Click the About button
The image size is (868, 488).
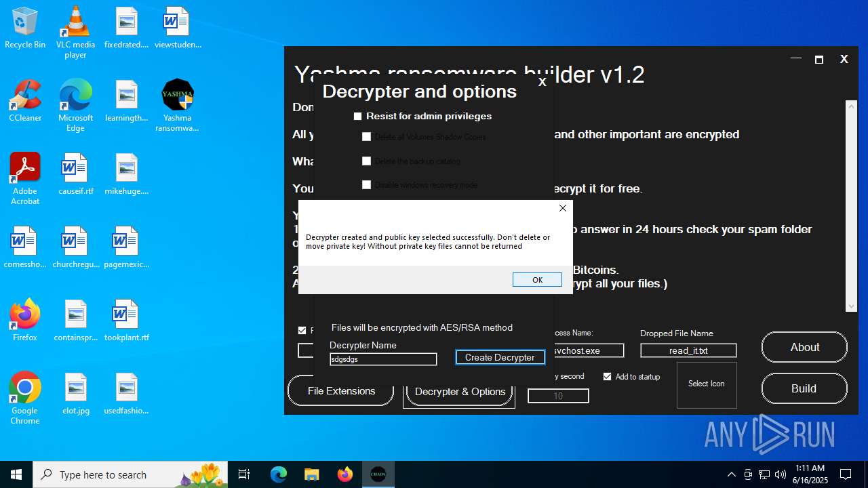804,347
